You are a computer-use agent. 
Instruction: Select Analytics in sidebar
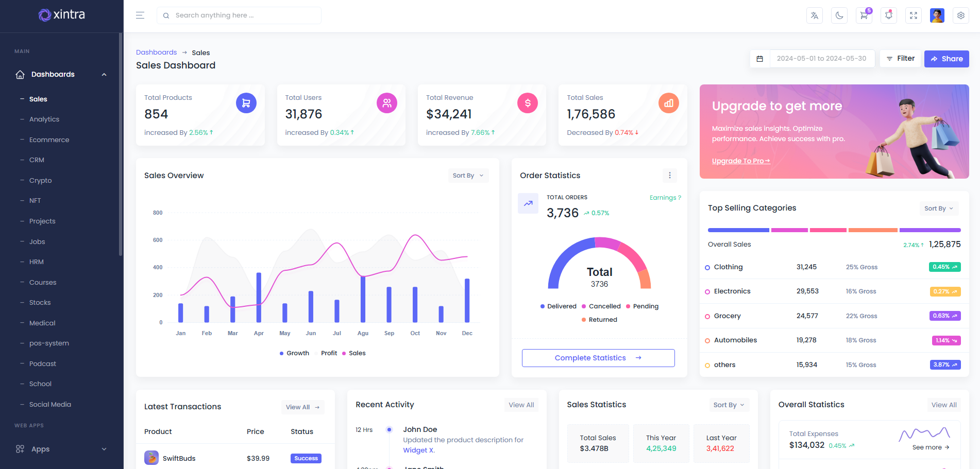coord(44,119)
